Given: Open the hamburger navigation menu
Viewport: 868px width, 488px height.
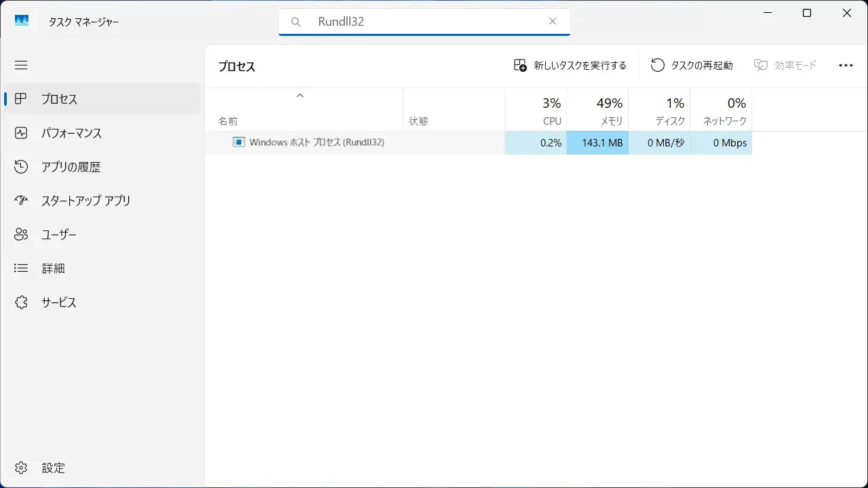Looking at the screenshot, I should point(21,65).
